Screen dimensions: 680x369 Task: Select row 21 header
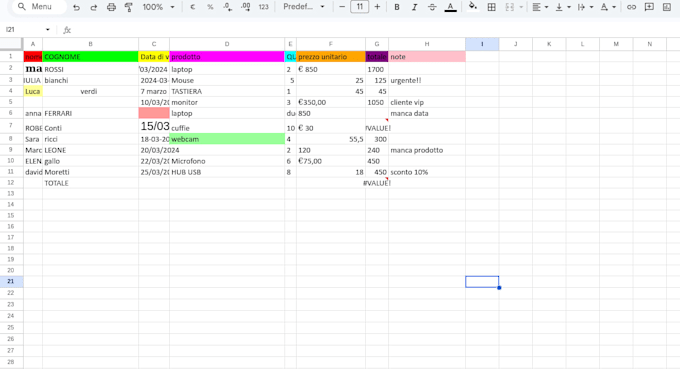11,281
